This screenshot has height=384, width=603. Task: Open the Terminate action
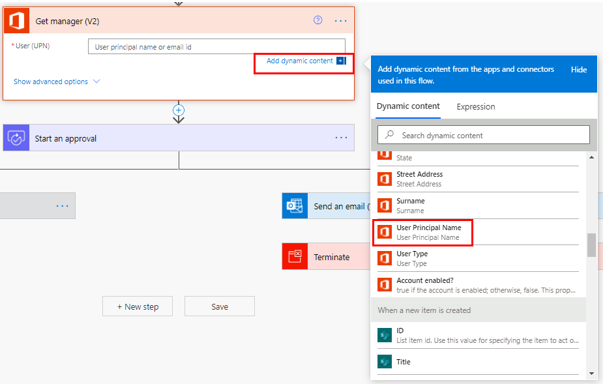(326, 256)
